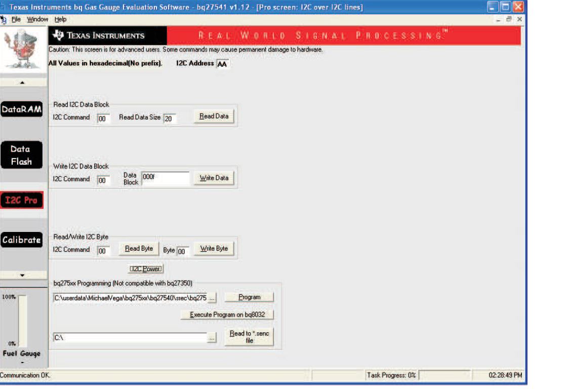This screenshot has height=392, width=569.
Task: Open the Data Flash screen
Action: (22, 155)
